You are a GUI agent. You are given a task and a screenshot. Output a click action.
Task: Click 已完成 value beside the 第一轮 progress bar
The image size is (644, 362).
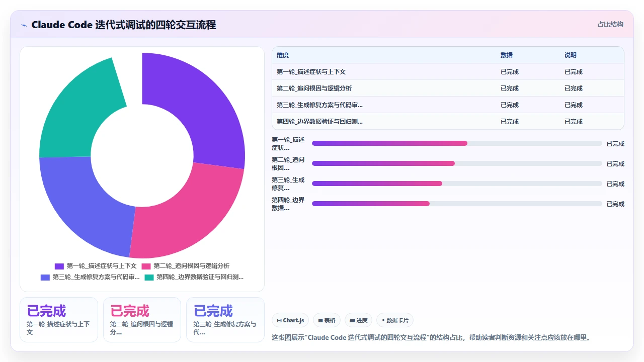(615, 143)
